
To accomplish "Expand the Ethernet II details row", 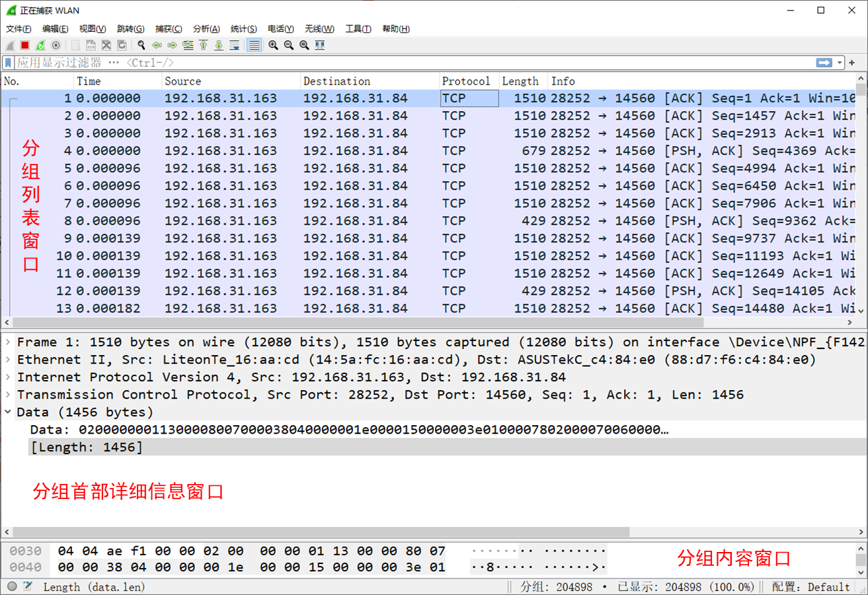I will pyautogui.click(x=7, y=360).
